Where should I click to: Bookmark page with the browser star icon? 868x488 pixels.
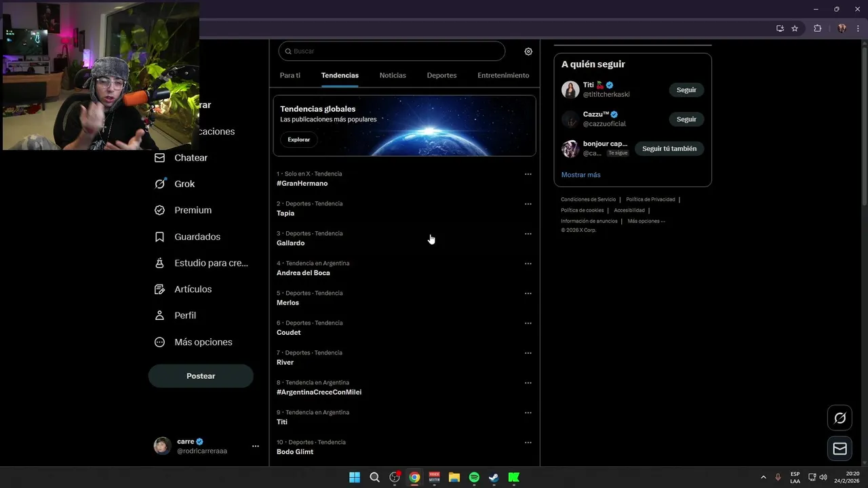tap(795, 28)
